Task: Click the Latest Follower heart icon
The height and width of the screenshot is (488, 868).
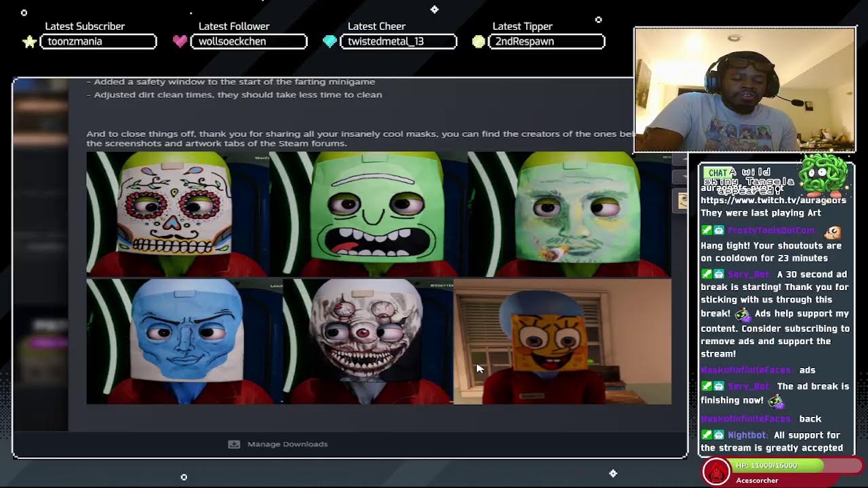Action: pos(180,41)
